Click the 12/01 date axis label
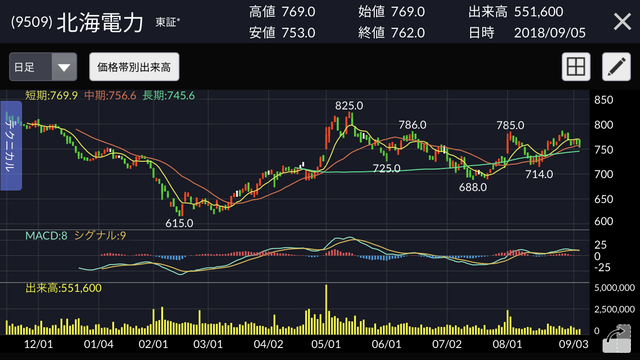 click(38, 344)
